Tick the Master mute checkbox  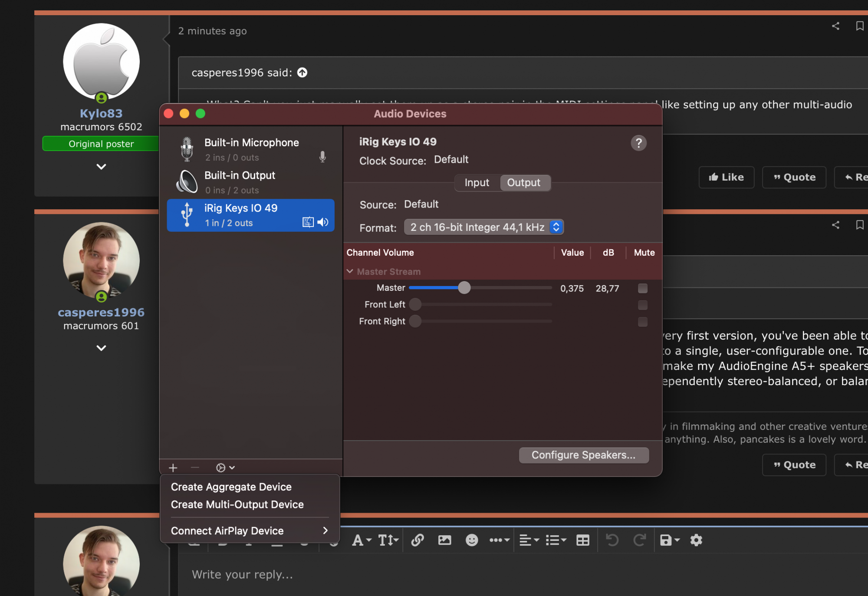pyautogui.click(x=642, y=288)
